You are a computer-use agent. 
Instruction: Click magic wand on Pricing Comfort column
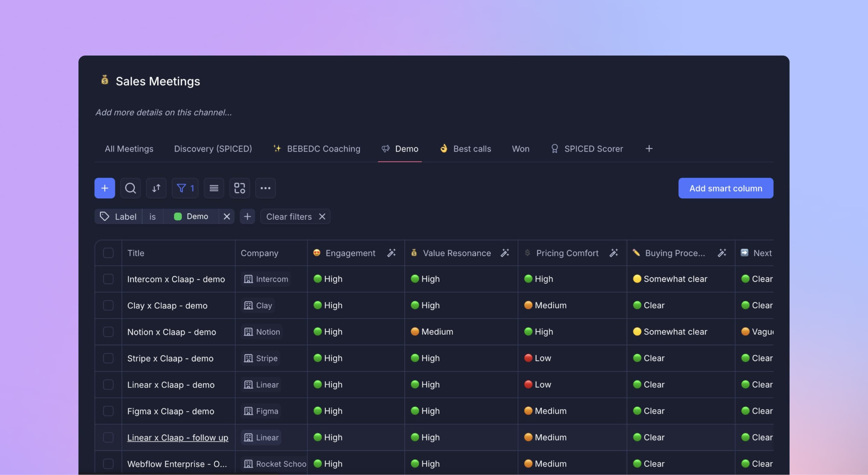pos(613,253)
